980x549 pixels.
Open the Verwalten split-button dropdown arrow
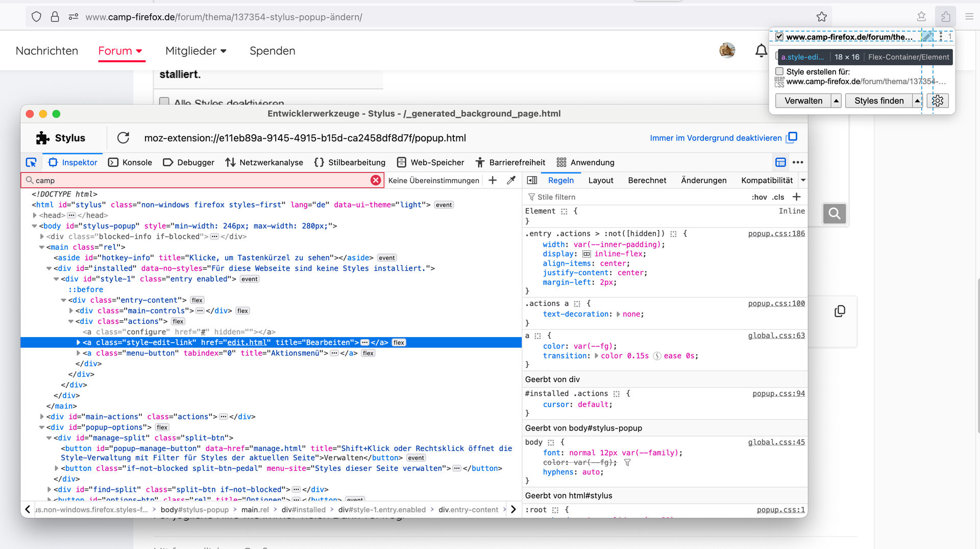tap(836, 101)
